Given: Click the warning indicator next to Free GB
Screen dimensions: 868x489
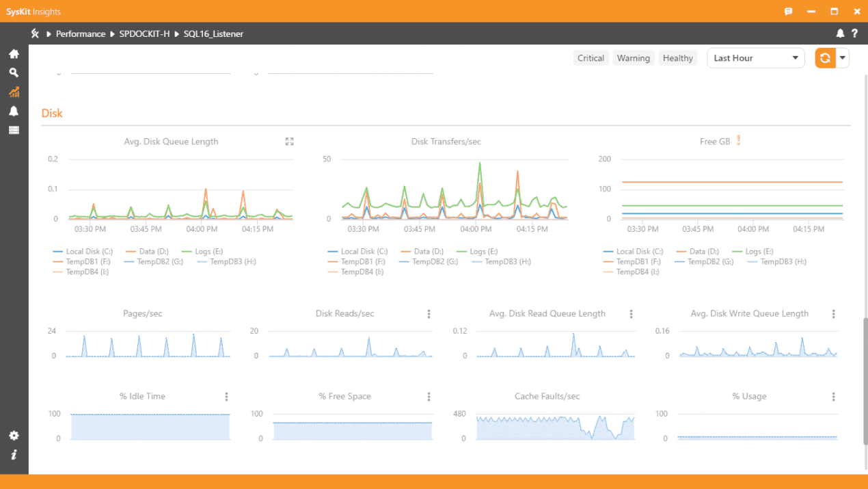Looking at the screenshot, I should tap(738, 141).
